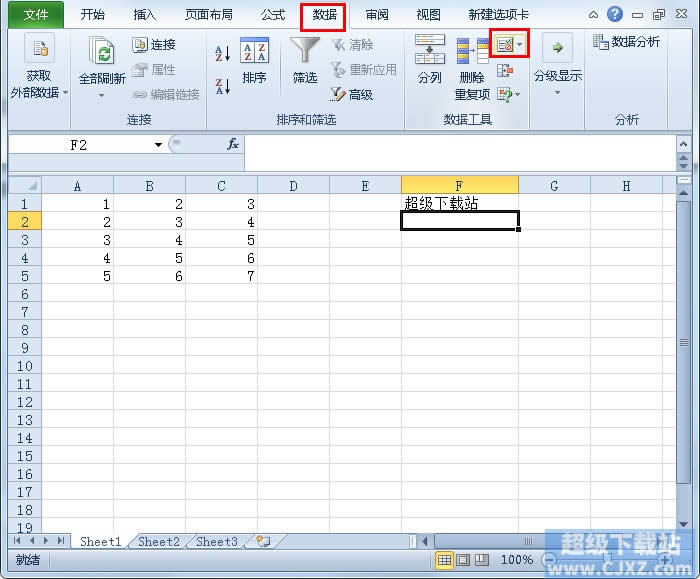Viewport: 700px width, 579px height.
Task: Click the Name Box showing F2
Action: 79,145
